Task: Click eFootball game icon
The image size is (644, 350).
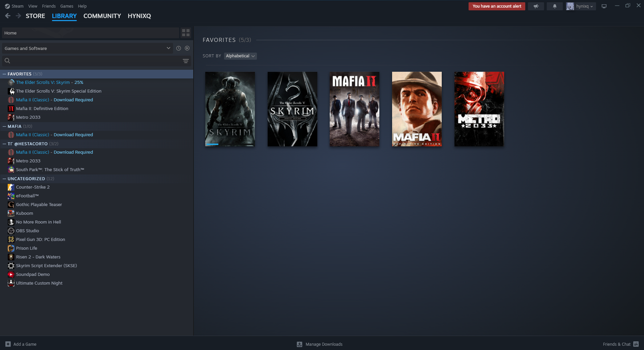Action: coord(11,196)
